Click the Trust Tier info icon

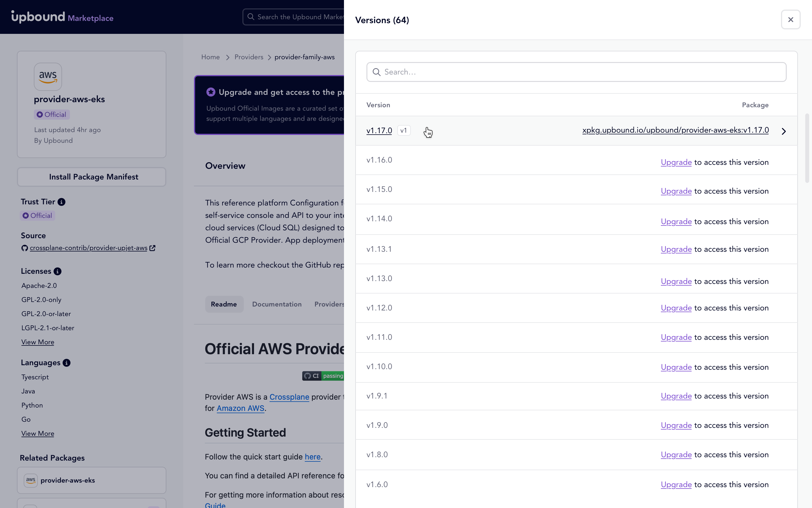[x=61, y=202]
